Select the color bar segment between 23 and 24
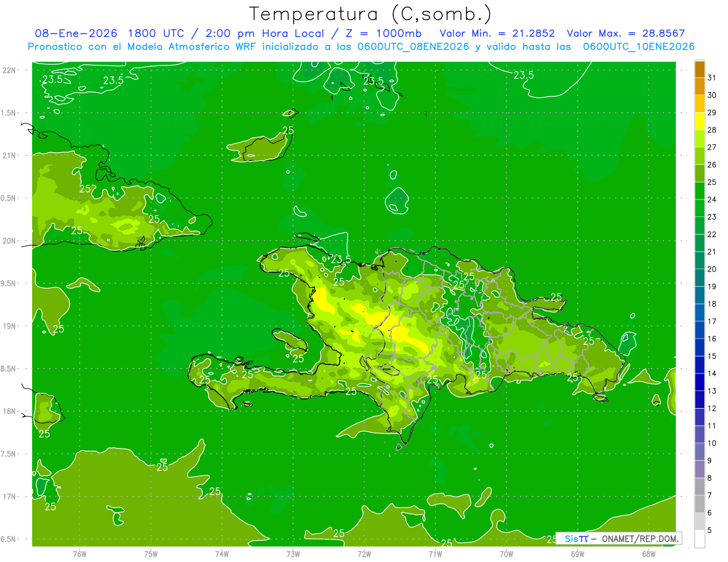728x562 pixels. click(699, 208)
